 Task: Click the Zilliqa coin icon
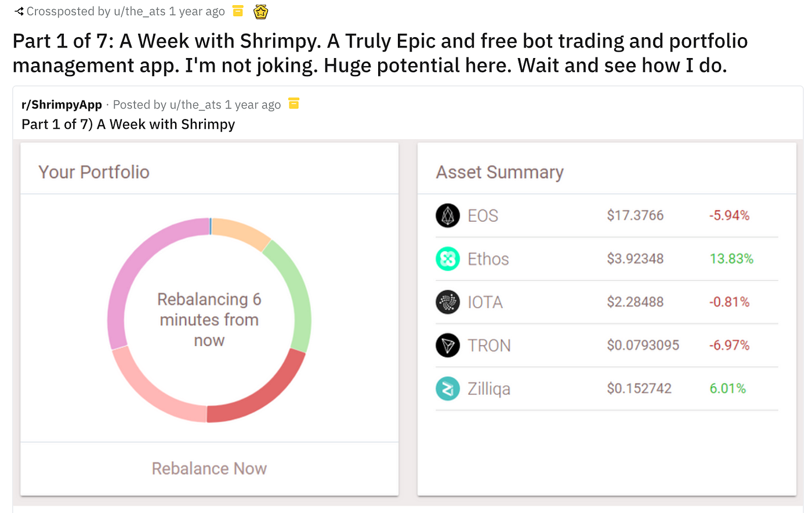click(447, 389)
